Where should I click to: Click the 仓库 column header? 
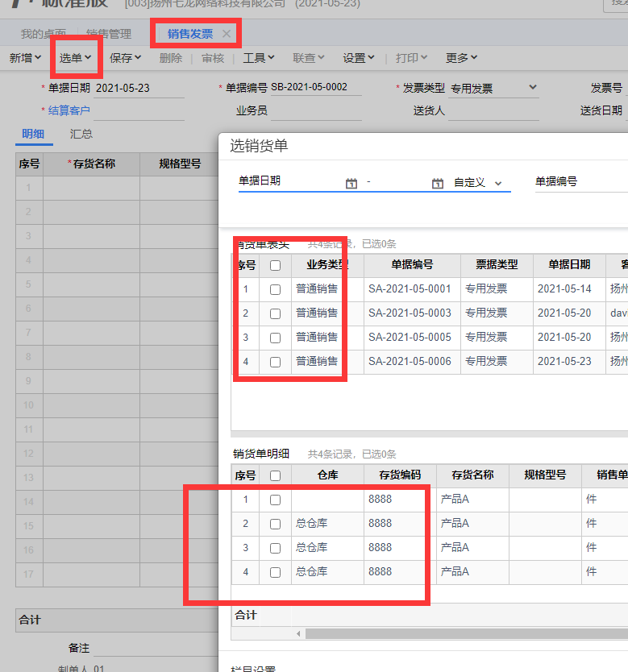coord(327,475)
